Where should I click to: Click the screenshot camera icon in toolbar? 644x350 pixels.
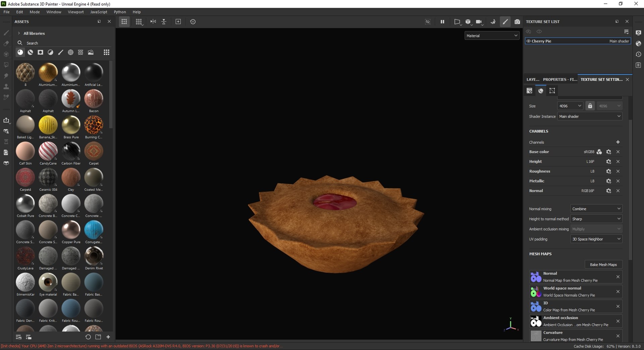[517, 21]
